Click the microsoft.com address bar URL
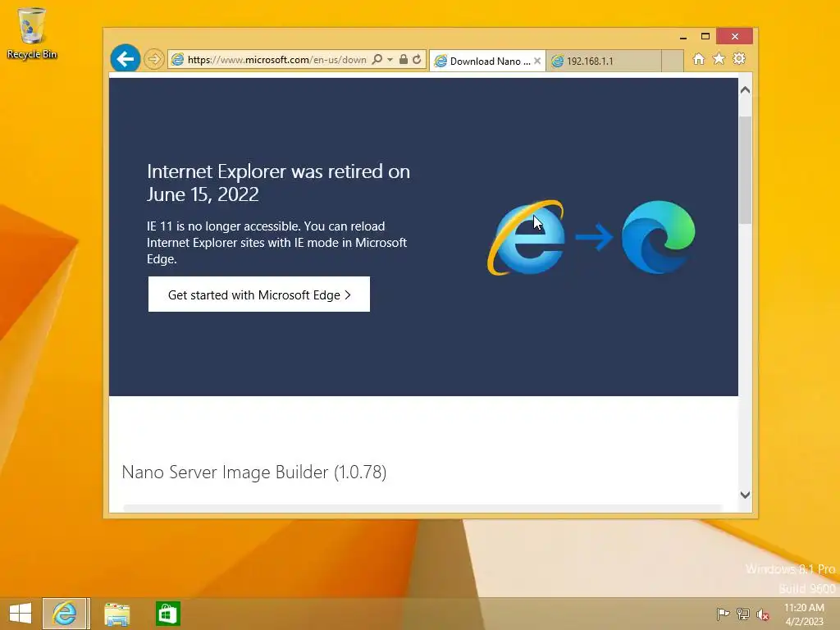840x630 pixels. pyautogui.click(x=277, y=59)
